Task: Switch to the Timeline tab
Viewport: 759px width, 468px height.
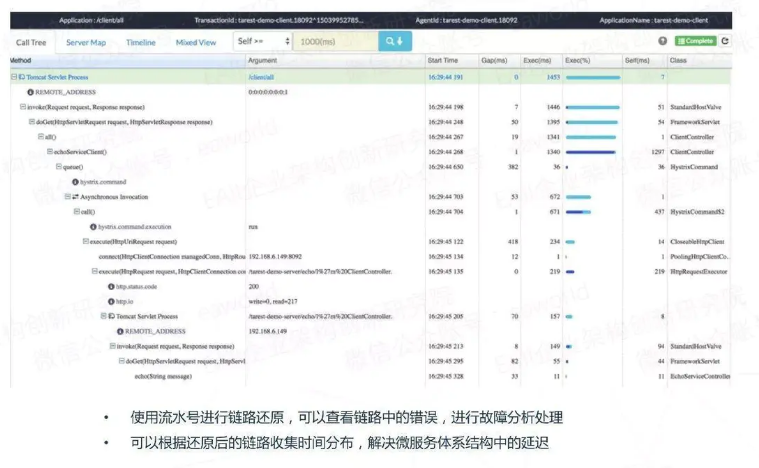Action: (x=140, y=42)
